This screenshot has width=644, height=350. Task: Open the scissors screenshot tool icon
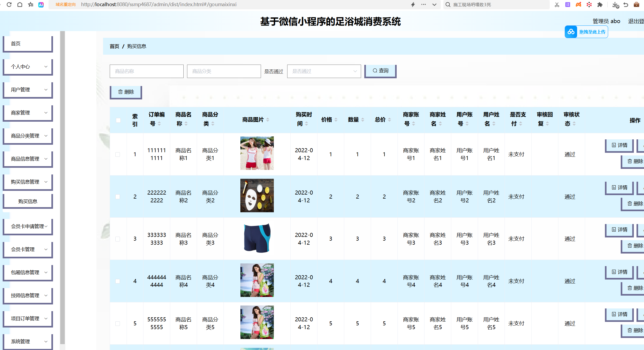557,5
